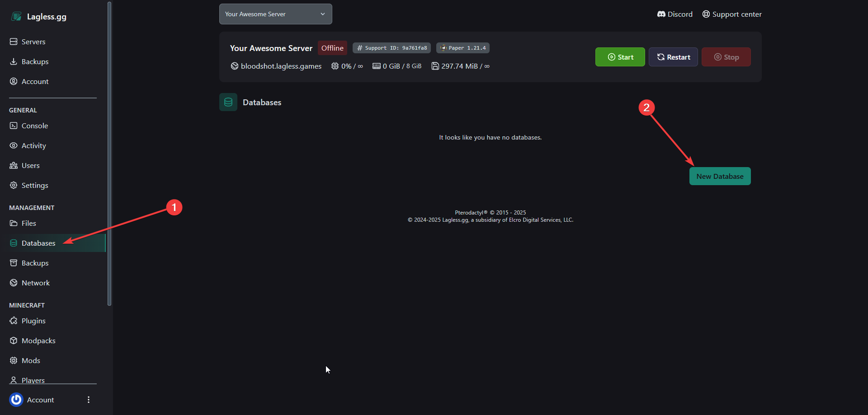Image resolution: width=868 pixels, height=415 pixels.
Task: Restart the server
Action: pyautogui.click(x=673, y=57)
